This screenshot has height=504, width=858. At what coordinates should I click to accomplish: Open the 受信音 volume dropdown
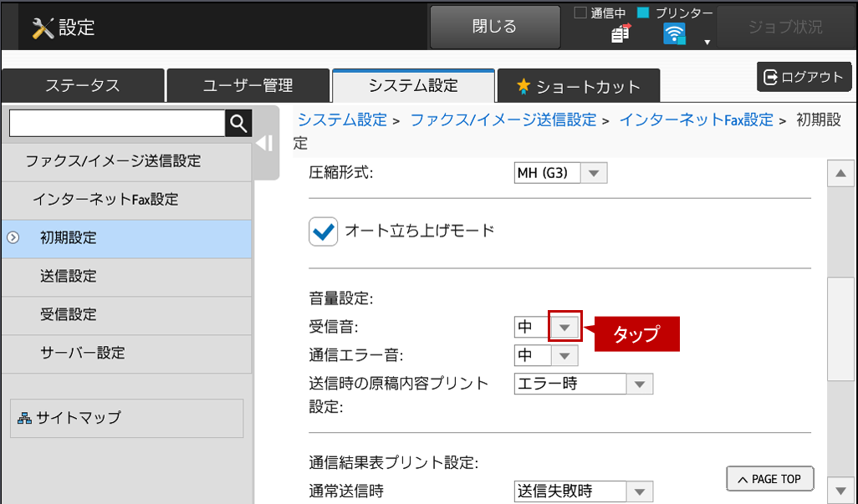pos(564,327)
